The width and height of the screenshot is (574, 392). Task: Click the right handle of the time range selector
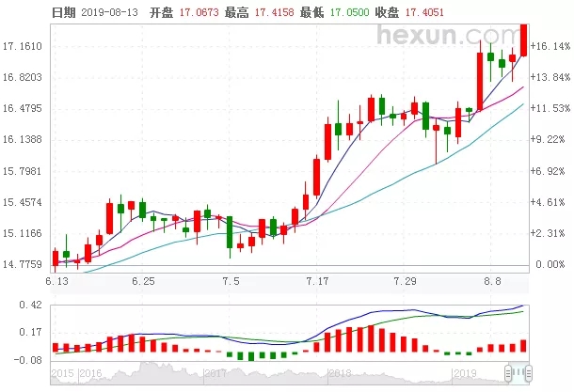(x=529, y=373)
